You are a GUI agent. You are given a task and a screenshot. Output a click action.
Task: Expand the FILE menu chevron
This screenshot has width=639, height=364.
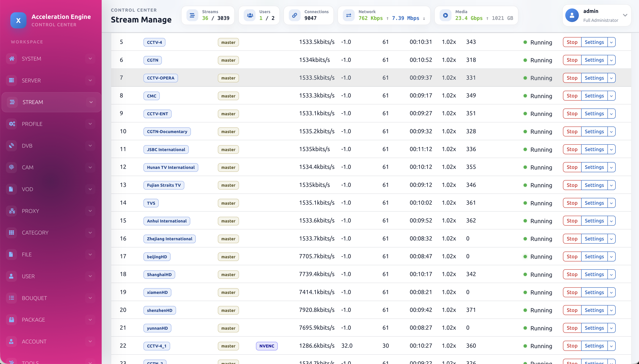tap(90, 254)
